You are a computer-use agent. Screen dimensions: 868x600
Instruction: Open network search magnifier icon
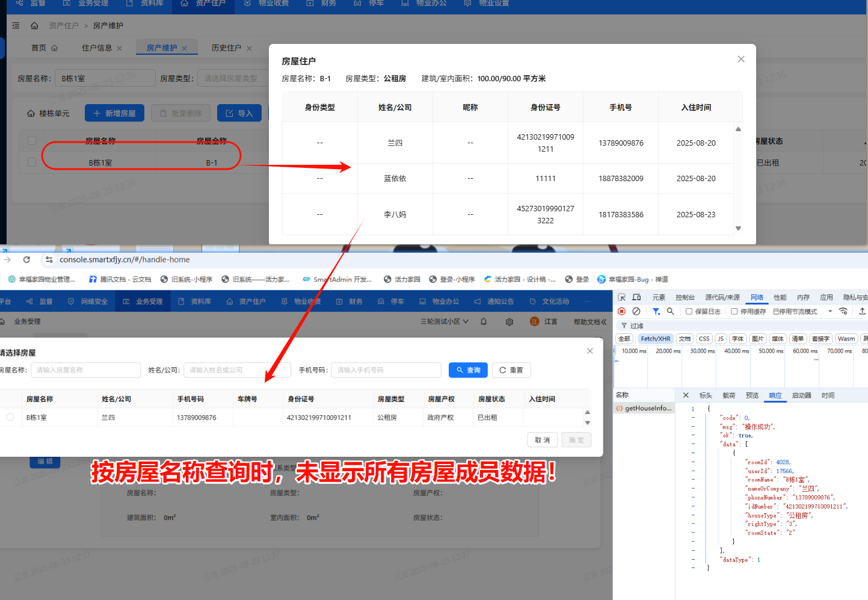click(x=670, y=311)
